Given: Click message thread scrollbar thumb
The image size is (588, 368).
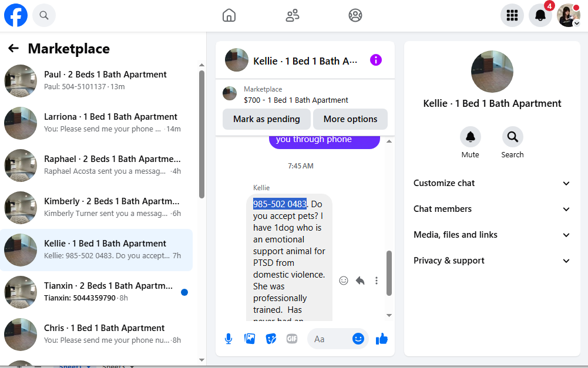Looking at the screenshot, I should (x=389, y=273).
